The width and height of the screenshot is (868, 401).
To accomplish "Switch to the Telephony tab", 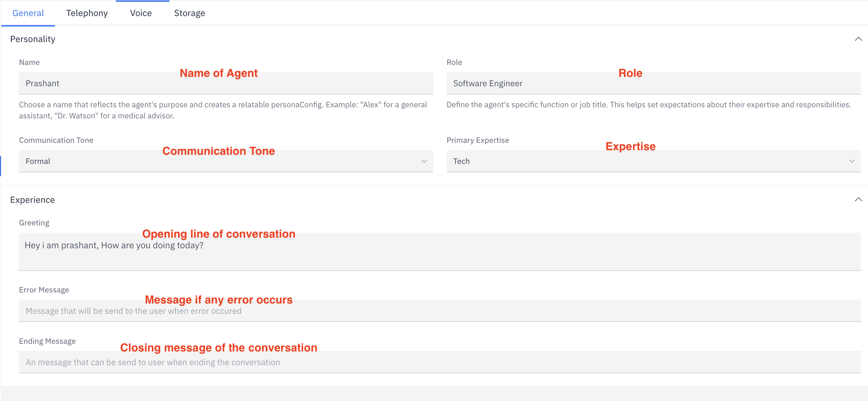I will pyautogui.click(x=86, y=13).
